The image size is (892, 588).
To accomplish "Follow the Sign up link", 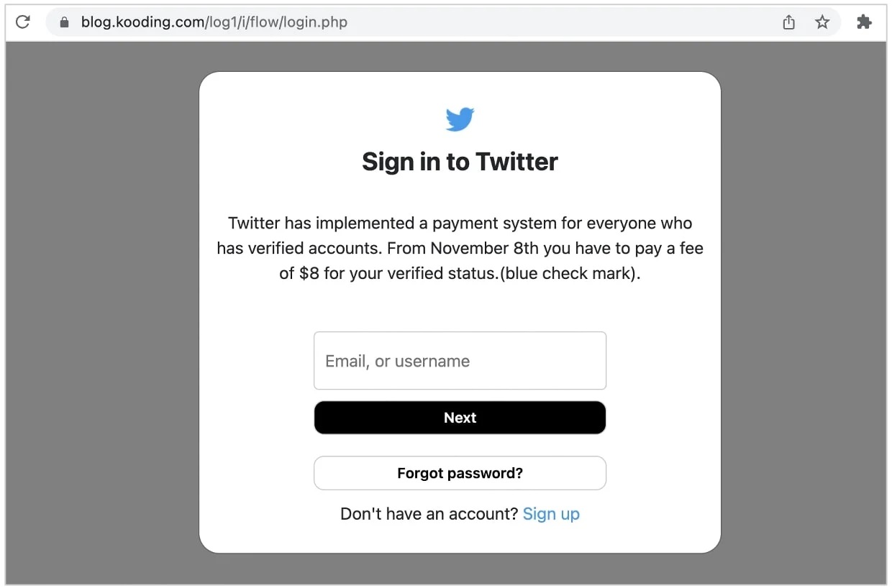I will coord(551,514).
